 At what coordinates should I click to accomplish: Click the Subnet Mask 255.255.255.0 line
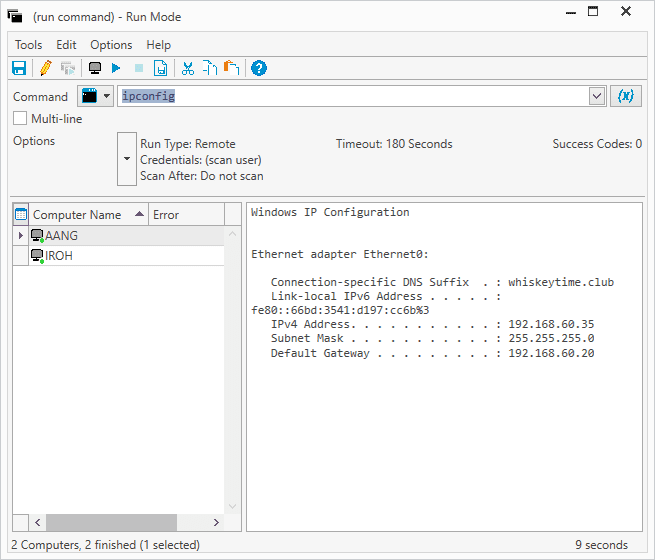pyautogui.click(x=432, y=338)
